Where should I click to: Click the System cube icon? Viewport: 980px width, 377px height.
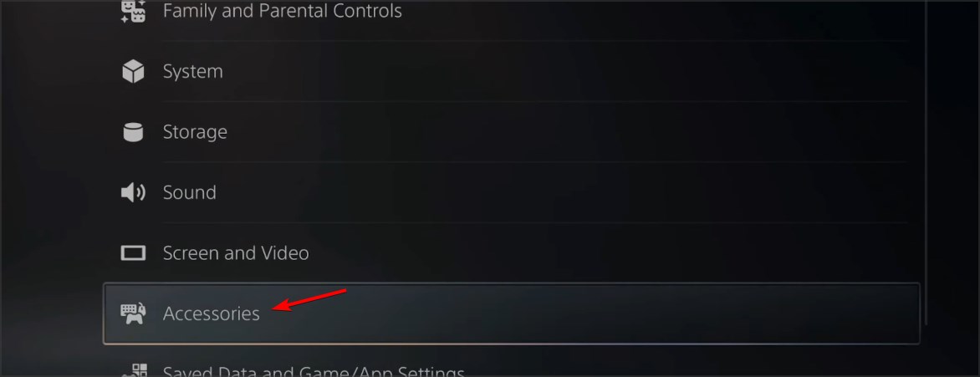click(x=132, y=71)
